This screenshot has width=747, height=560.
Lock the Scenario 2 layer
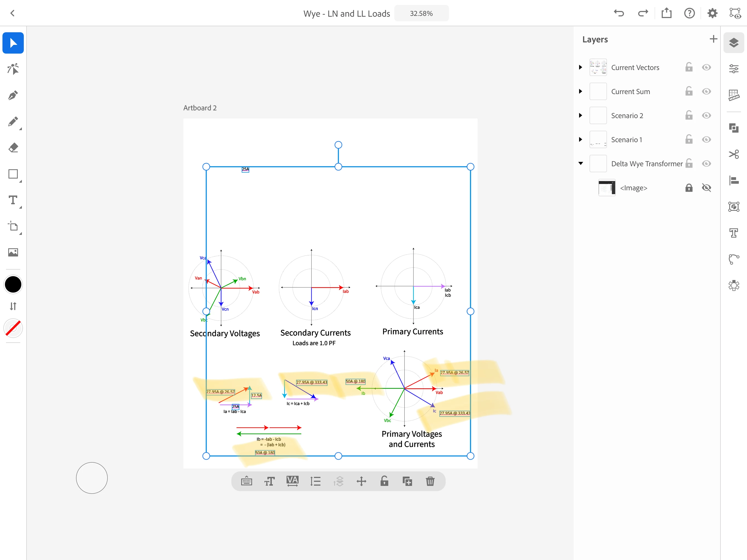coord(688,115)
